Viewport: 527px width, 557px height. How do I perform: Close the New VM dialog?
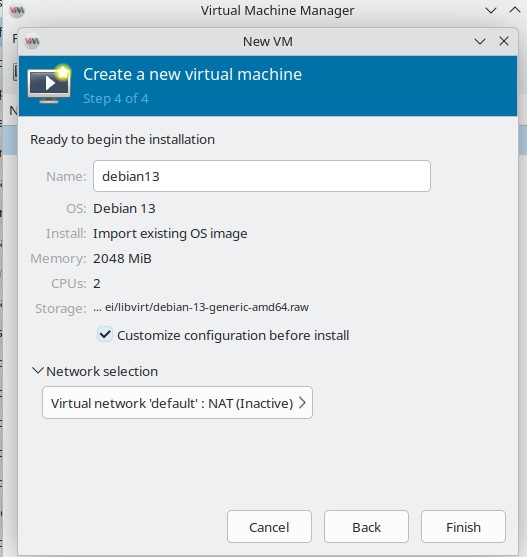click(x=504, y=41)
